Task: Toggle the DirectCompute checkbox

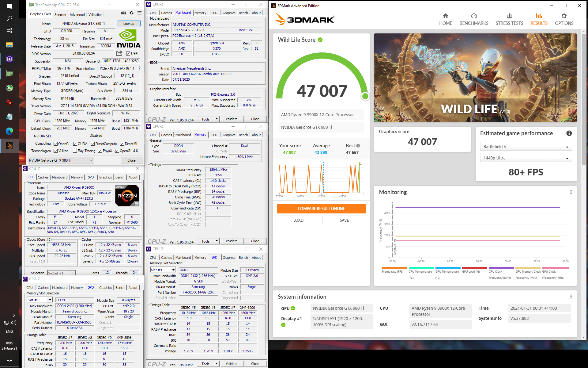Action: click(x=92, y=144)
